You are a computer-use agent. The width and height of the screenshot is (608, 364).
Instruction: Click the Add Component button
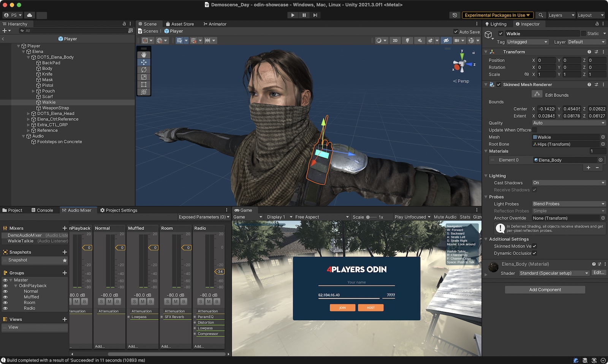click(545, 290)
